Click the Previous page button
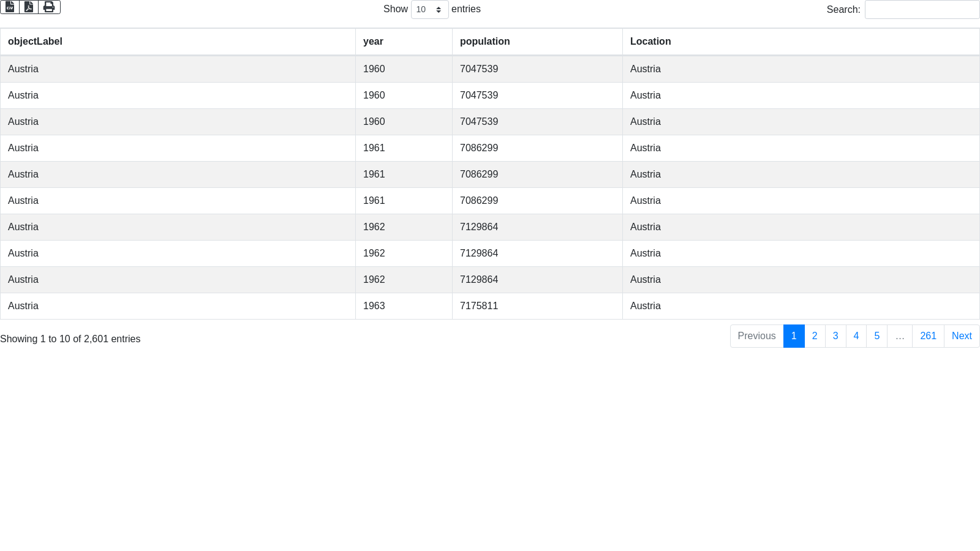The image size is (980, 551). pyautogui.click(x=756, y=336)
